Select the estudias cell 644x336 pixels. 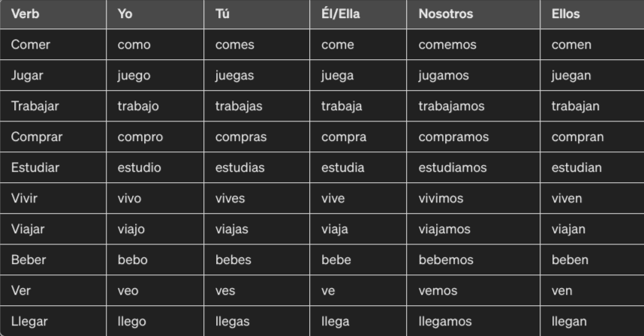(x=239, y=168)
